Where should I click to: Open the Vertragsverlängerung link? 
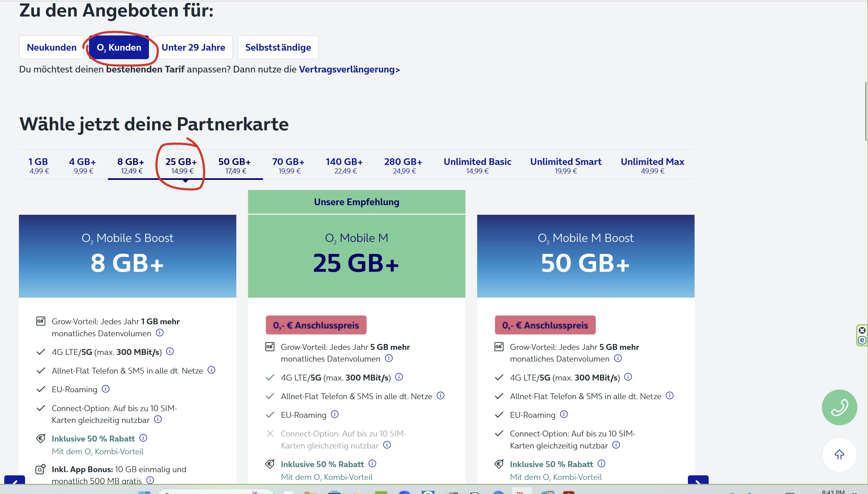349,70
